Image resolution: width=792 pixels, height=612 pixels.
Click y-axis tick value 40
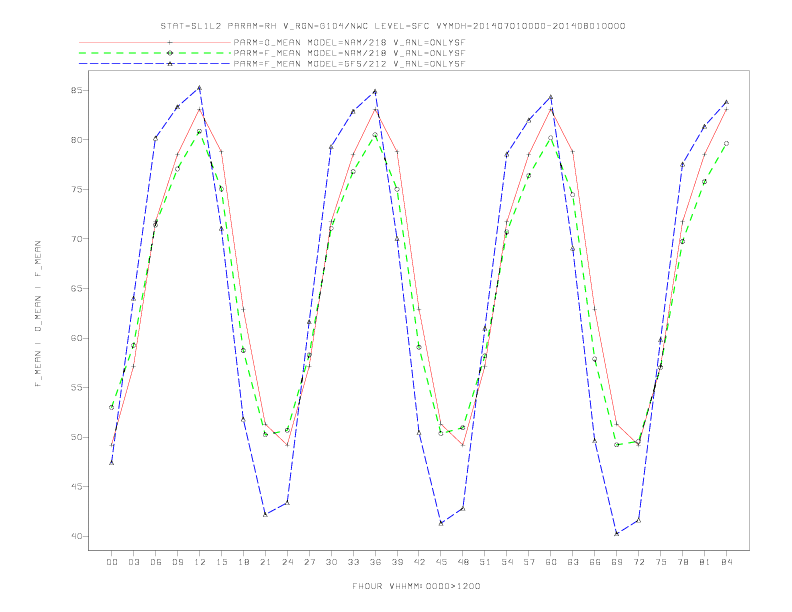76,536
